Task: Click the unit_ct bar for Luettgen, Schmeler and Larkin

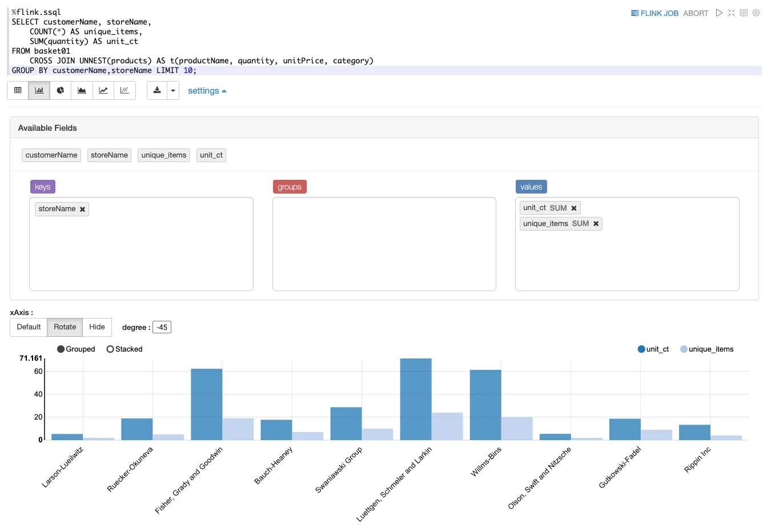Action: pos(416,399)
